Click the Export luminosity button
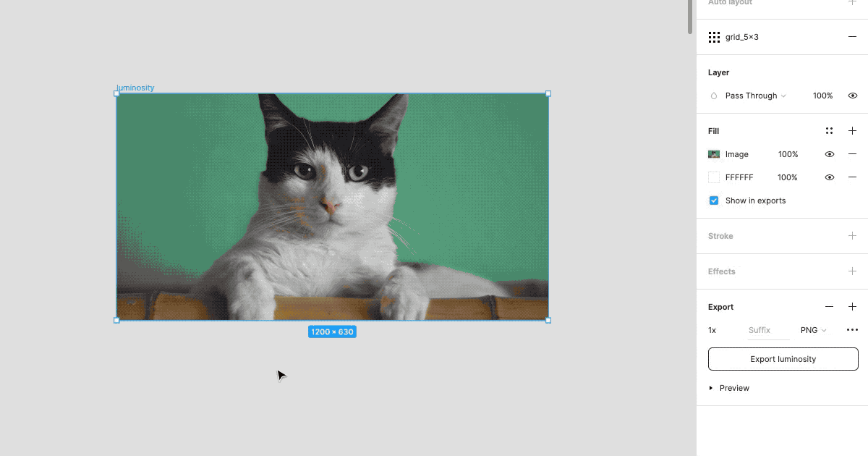Screen dimensions: 868x456 [783, 359]
